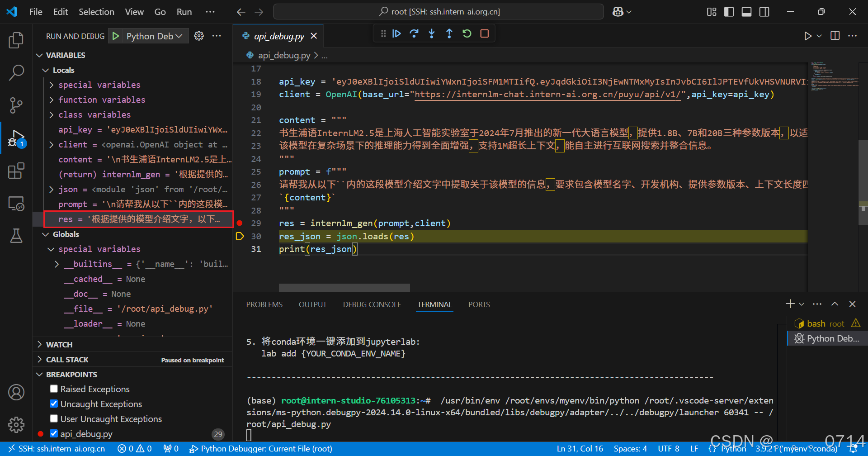
Task: Go back in navigation history
Action: pos(241,12)
